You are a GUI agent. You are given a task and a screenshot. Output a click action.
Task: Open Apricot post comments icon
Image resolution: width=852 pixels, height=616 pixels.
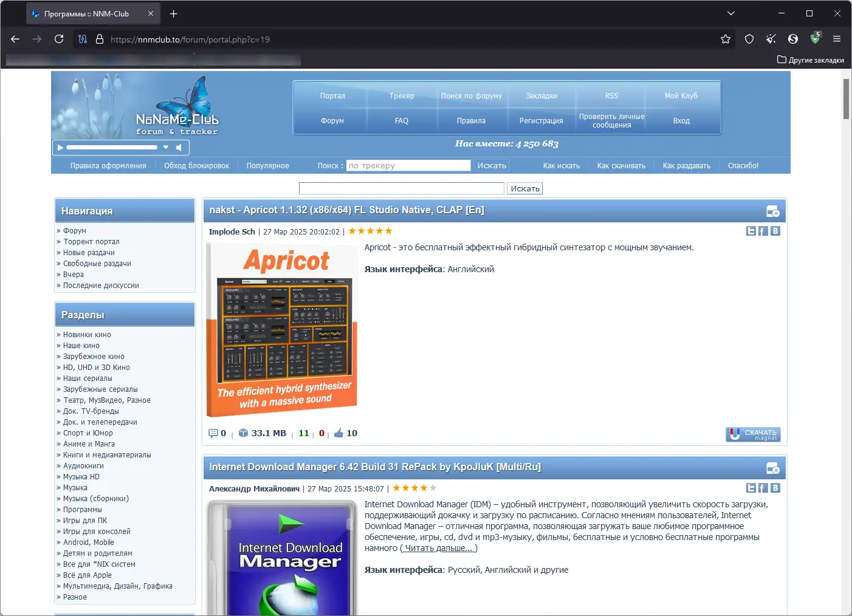coord(213,433)
